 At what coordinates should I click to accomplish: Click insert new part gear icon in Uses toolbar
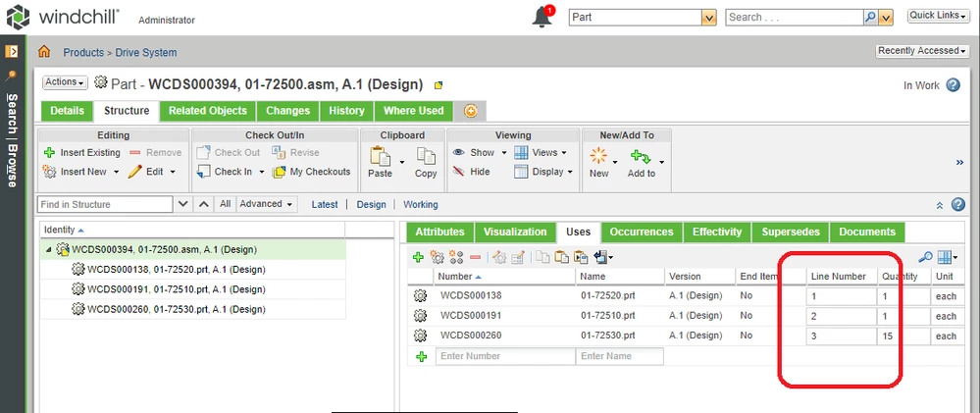pos(437,257)
